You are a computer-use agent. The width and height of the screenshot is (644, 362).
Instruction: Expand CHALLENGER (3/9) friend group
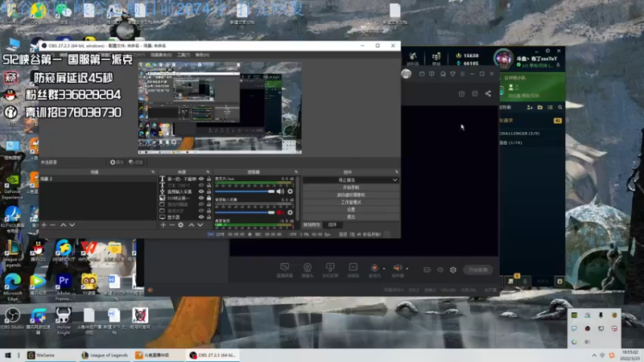click(519, 134)
